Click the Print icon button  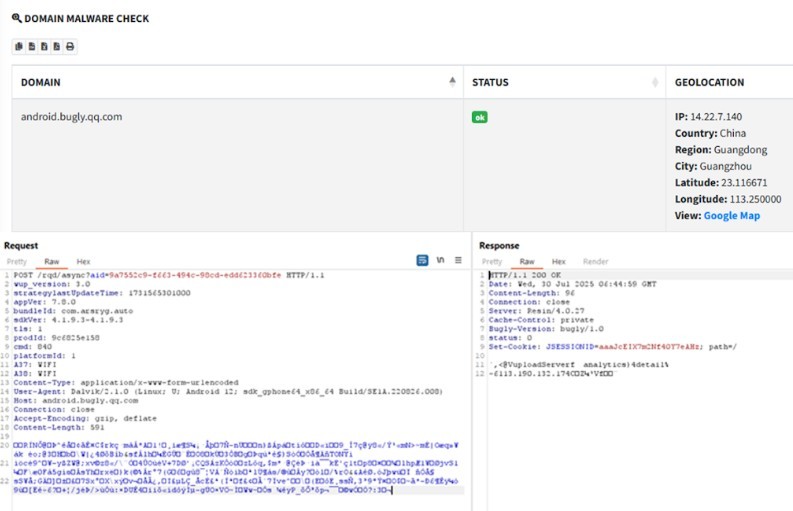70,46
